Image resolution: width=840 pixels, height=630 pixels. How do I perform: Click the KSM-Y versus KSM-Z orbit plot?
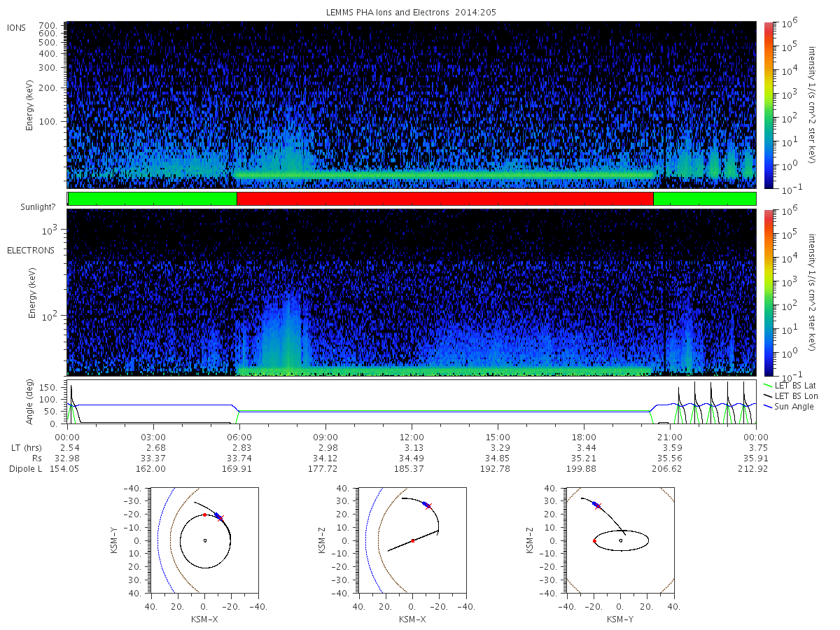pos(619,540)
